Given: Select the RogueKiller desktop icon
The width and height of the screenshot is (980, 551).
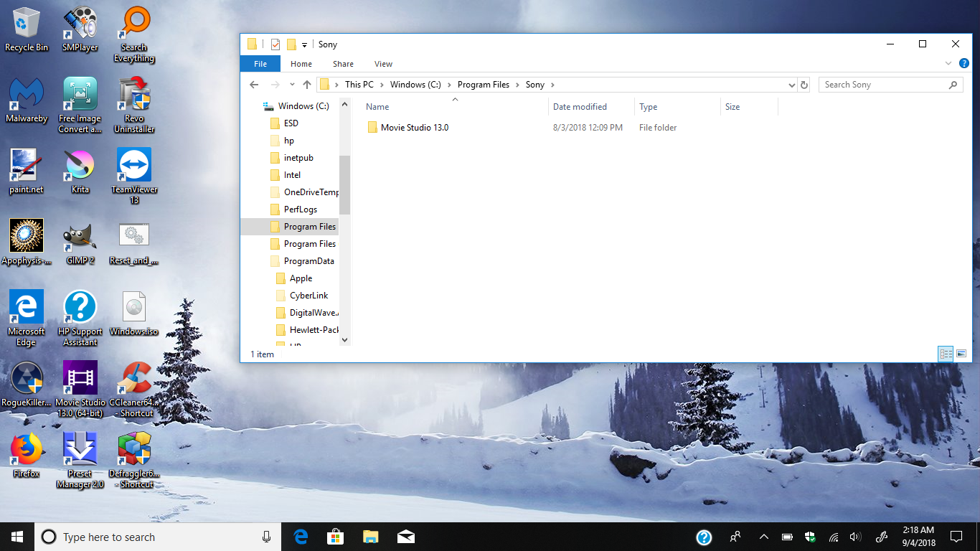Looking at the screenshot, I should [x=27, y=385].
